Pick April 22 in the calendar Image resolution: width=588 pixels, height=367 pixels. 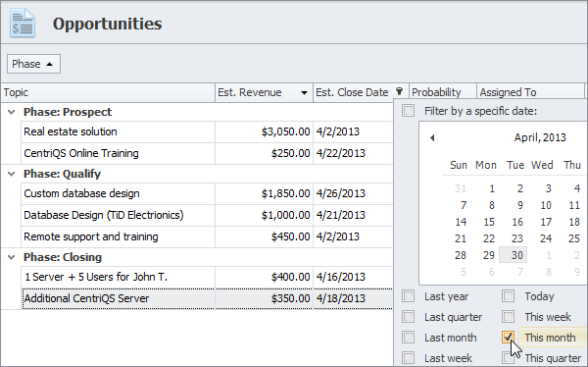point(489,238)
